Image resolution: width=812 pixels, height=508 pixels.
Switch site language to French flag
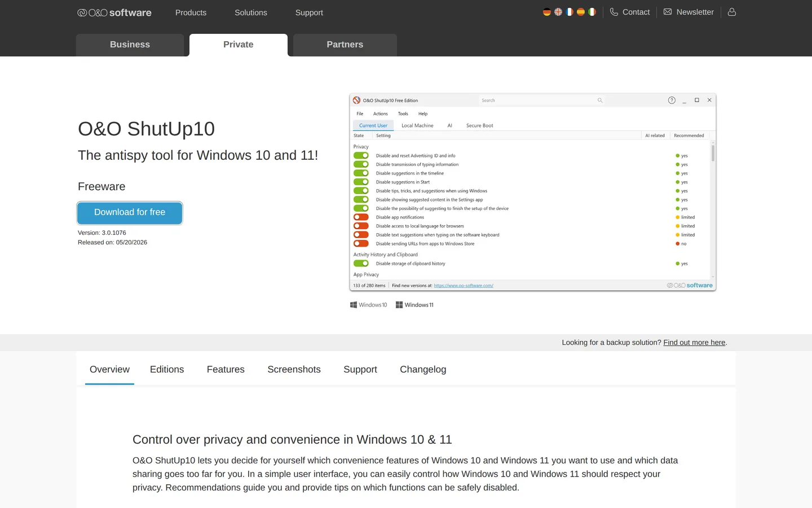coord(569,12)
